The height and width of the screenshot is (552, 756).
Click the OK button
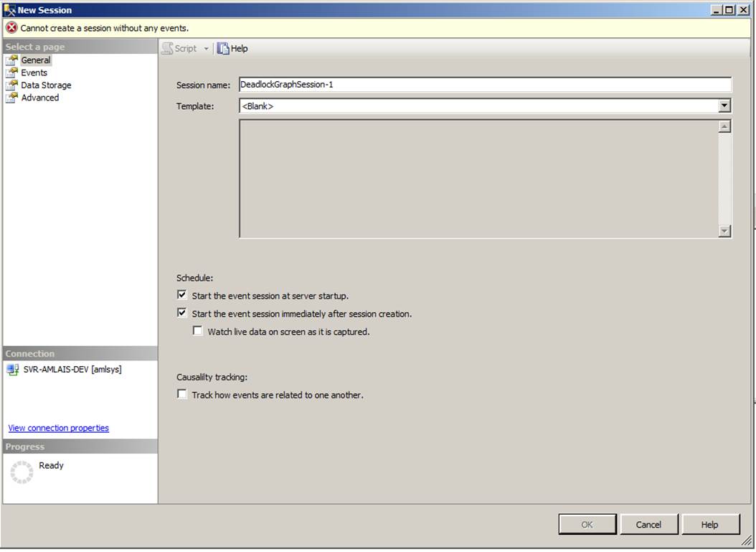pyautogui.click(x=587, y=525)
